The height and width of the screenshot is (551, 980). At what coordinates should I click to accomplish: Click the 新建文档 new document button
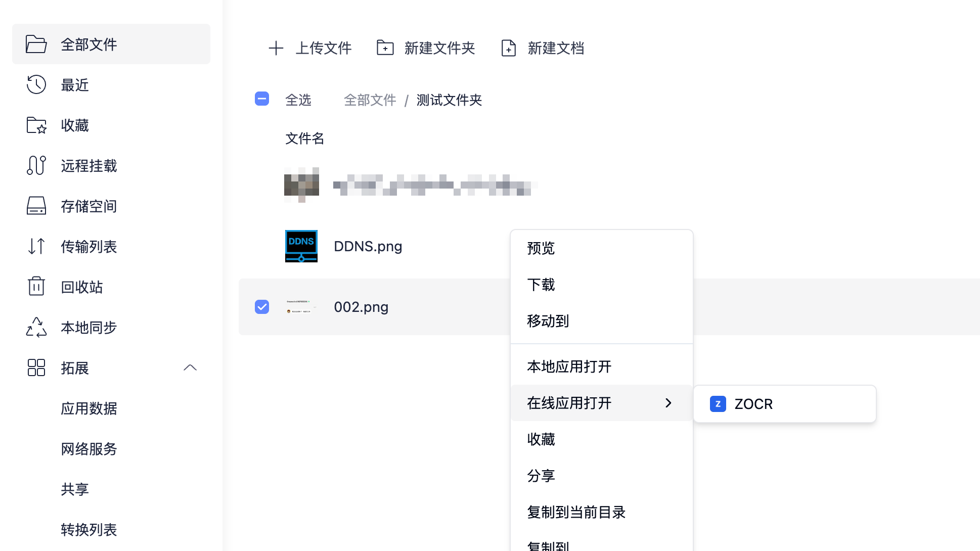click(543, 48)
